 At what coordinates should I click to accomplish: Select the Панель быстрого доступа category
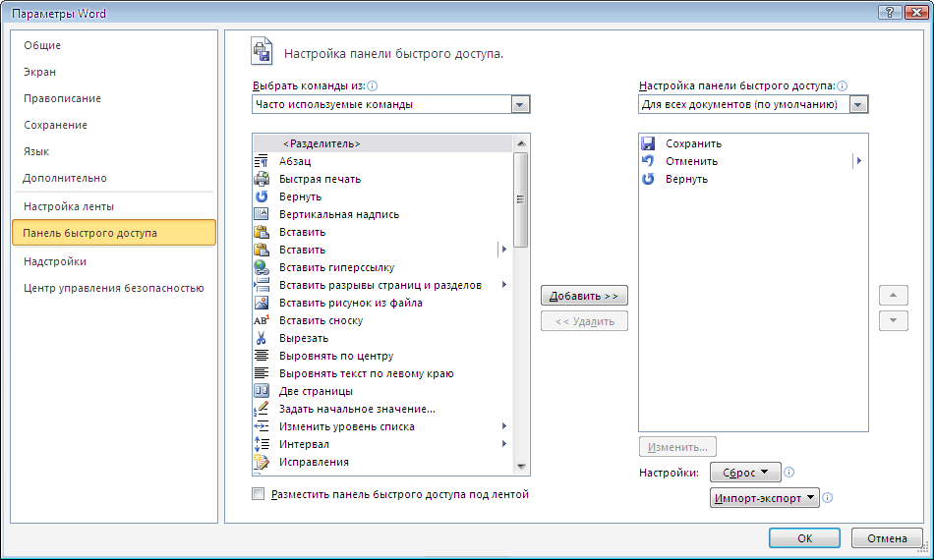point(114,233)
